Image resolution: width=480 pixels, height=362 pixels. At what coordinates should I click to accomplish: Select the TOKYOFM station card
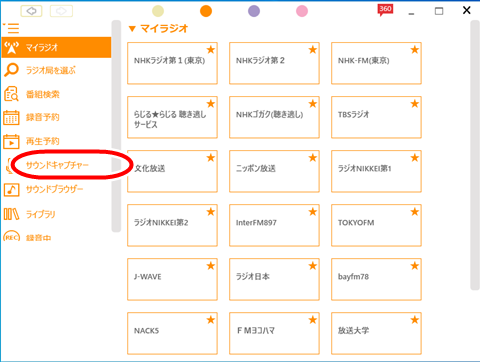pos(376,225)
